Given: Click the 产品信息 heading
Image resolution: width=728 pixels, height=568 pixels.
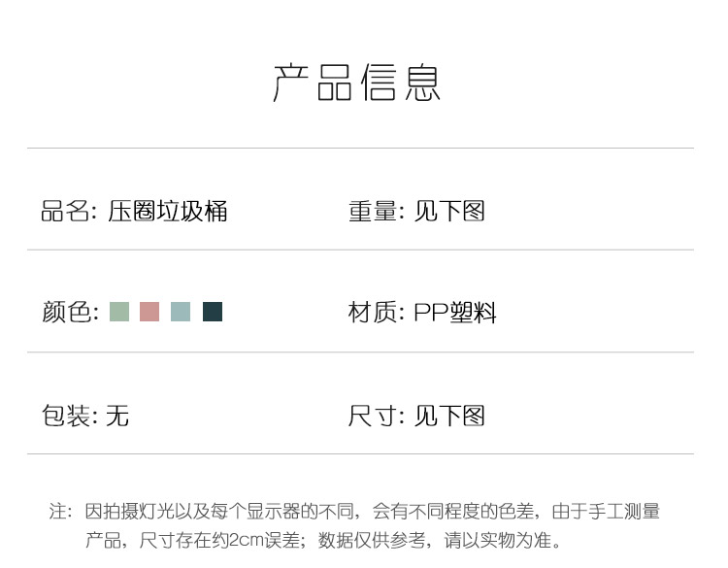Looking at the screenshot, I should pyautogui.click(x=356, y=83).
